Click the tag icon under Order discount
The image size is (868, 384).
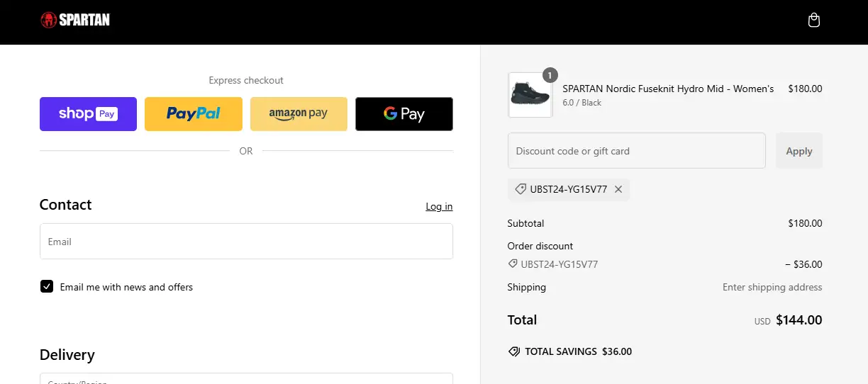[x=513, y=264]
